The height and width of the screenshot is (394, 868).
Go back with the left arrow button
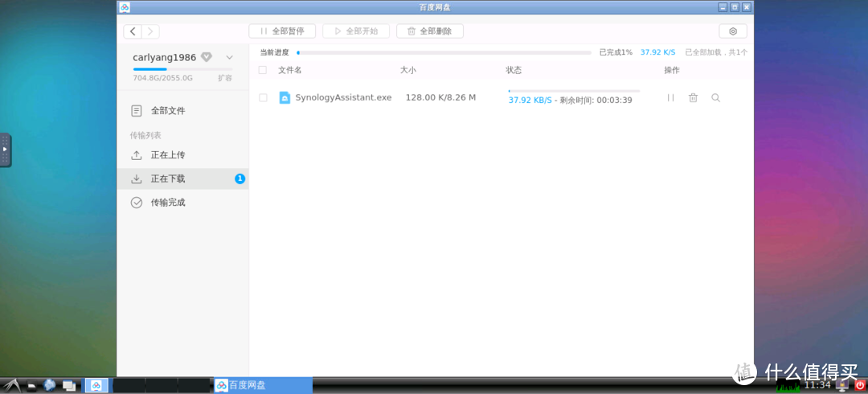133,31
